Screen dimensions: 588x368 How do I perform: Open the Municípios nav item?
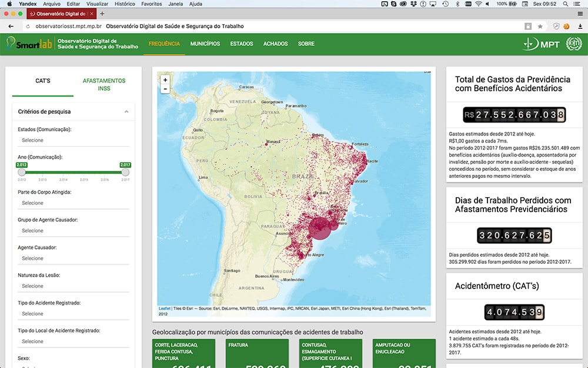205,44
